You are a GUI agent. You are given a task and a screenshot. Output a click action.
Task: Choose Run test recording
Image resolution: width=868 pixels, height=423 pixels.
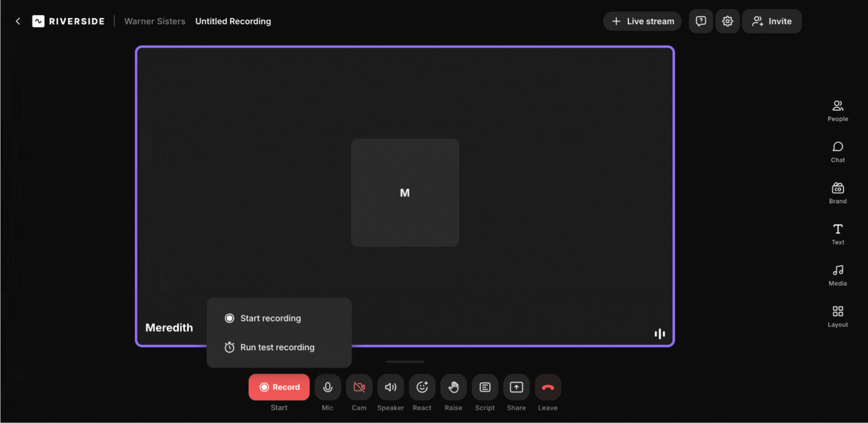tap(277, 347)
